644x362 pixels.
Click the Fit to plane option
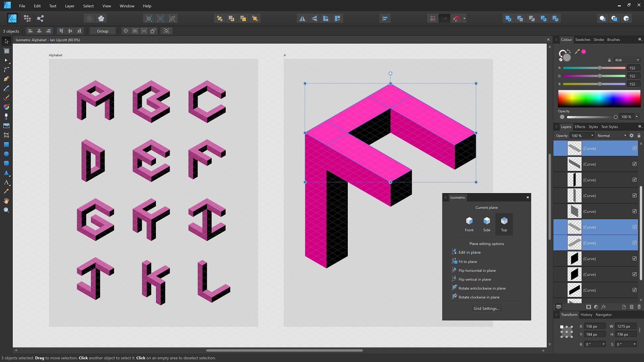[x=468, y=261]
